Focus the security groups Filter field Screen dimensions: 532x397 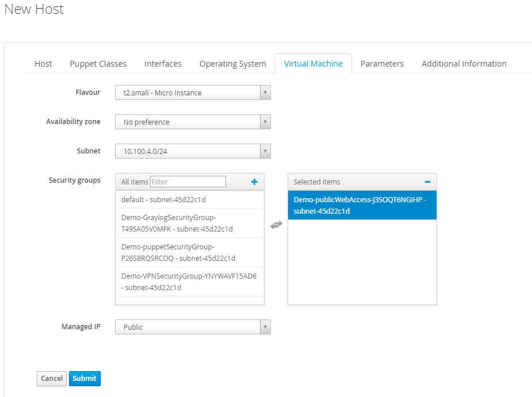pyautogui.click(x=188, y=182)
